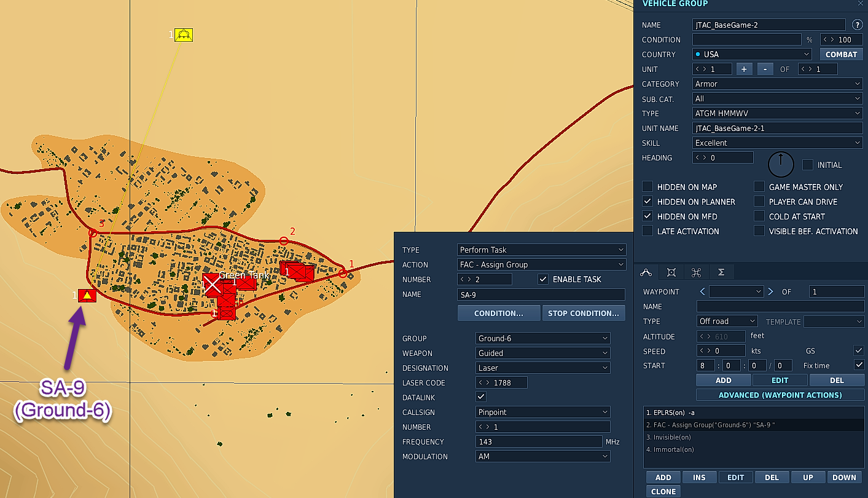This screenshot has width=868, height=498.
Task: Open the summary sigma tab icon
Action: (x=721, y=272)
